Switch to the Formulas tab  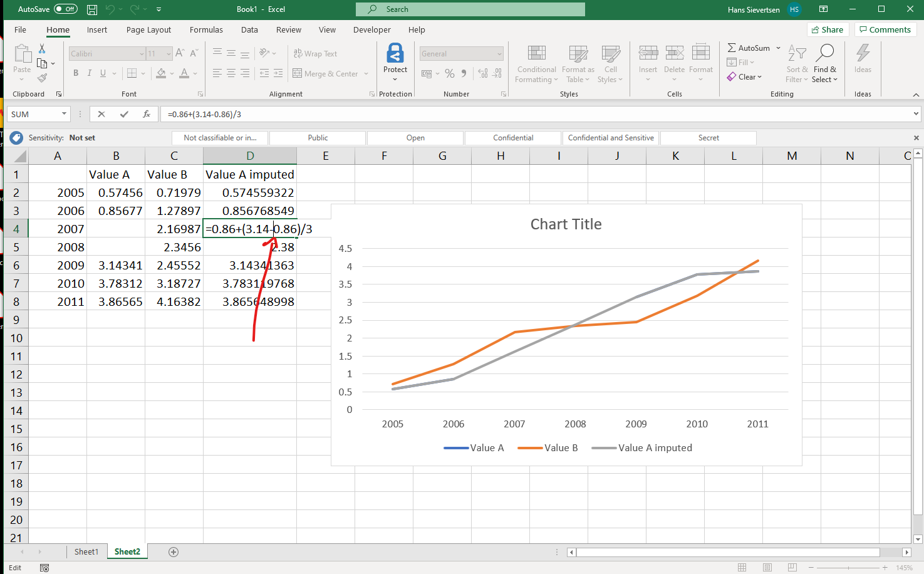pyautogui.click(x=206, y=29)
